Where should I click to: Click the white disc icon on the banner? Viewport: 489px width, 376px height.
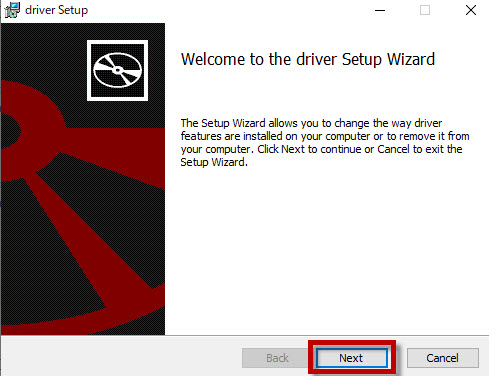pyautogui.click(x=117, y=70)
